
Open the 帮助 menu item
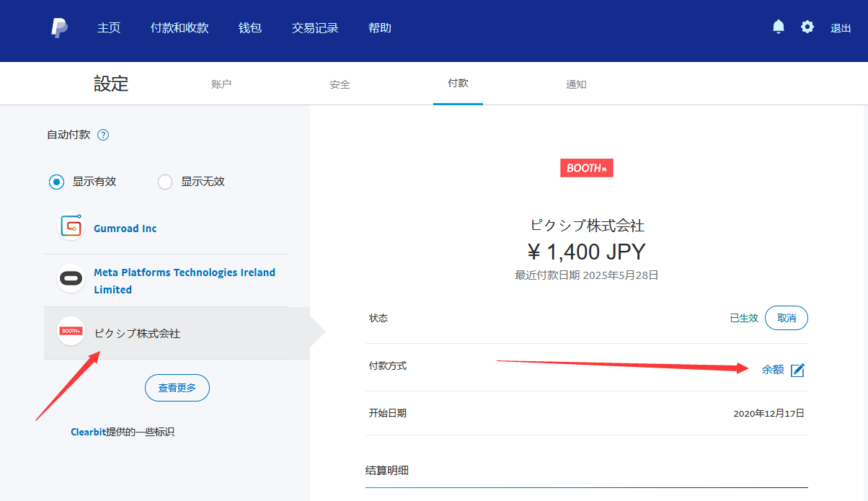pos(380,28)
